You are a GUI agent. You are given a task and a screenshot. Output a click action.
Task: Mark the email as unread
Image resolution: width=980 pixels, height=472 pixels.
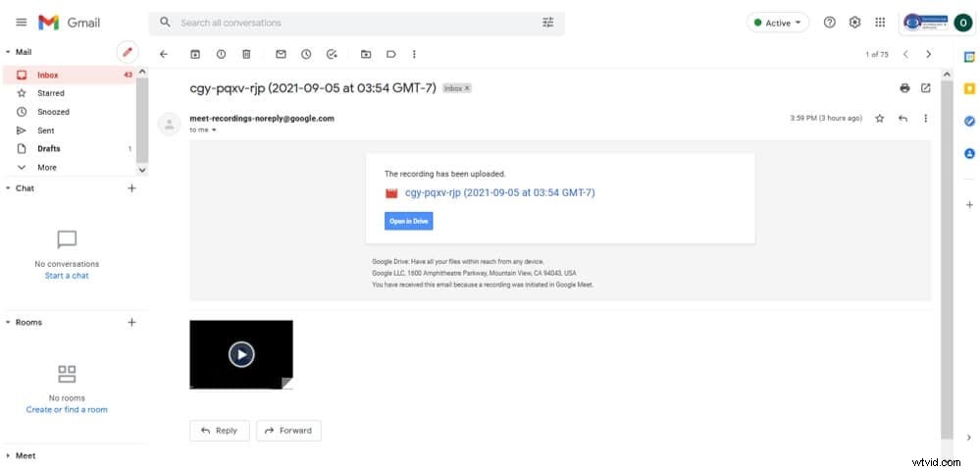point(281,54)
